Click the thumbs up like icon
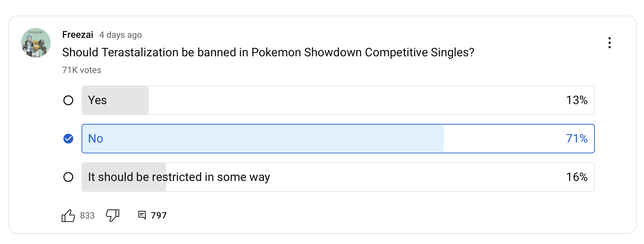This screenshot has width=644, height=244. (68, 216)
